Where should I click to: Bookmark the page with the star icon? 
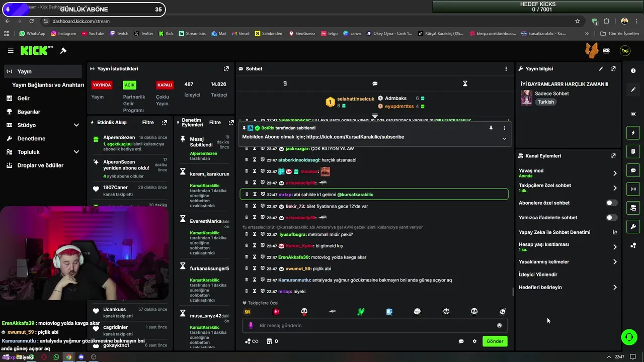[578, 21]
